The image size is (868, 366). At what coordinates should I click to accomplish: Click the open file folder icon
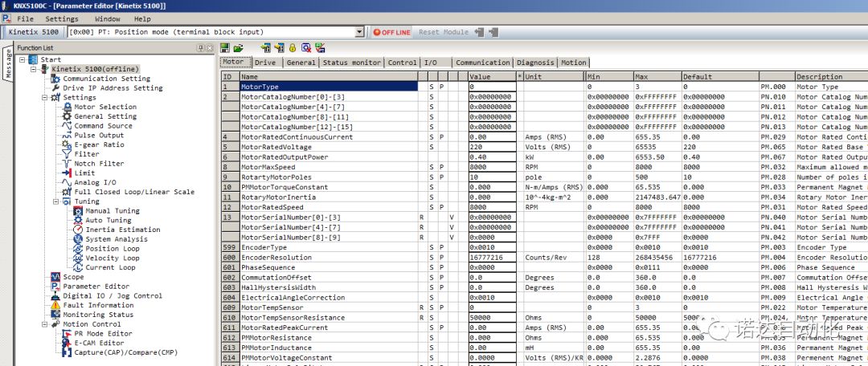[x=238, y=48]
